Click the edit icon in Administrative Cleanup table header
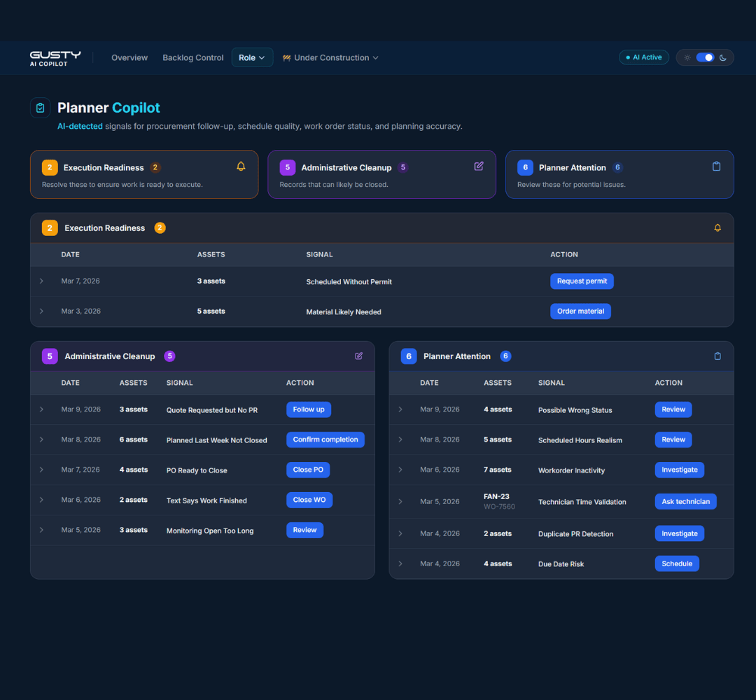756x700 pixels. click(358, 356)
